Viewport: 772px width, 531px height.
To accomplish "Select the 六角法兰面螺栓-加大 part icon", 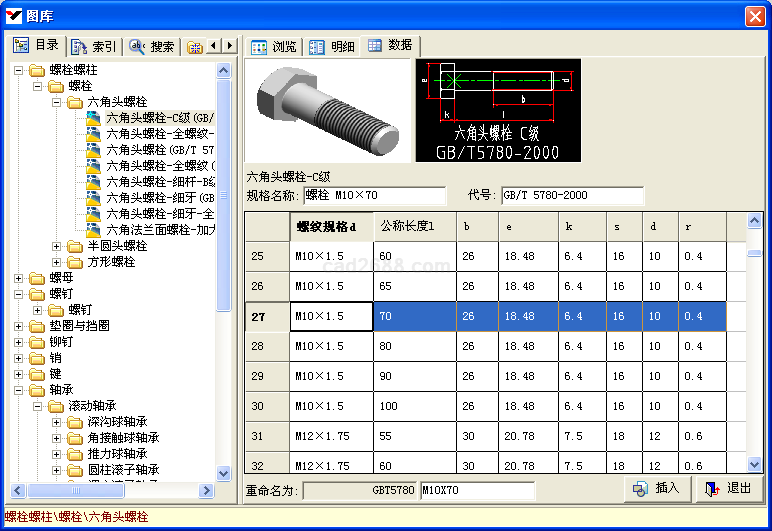I will point(94,230).
